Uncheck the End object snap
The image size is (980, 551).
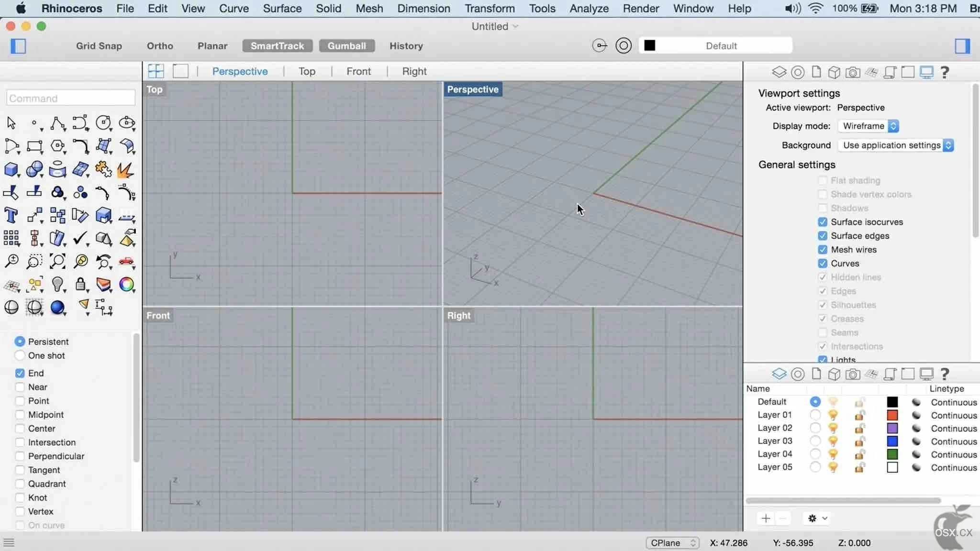20,373
